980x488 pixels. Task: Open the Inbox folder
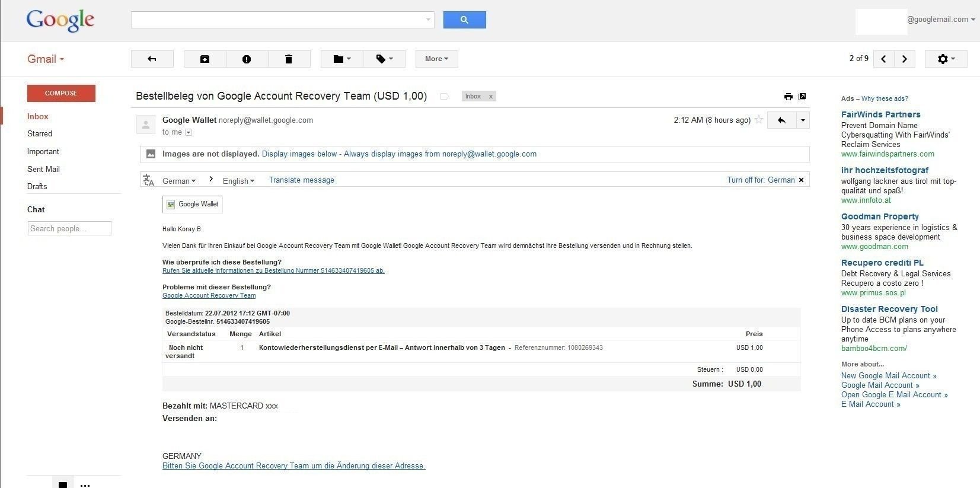[37, 116]
